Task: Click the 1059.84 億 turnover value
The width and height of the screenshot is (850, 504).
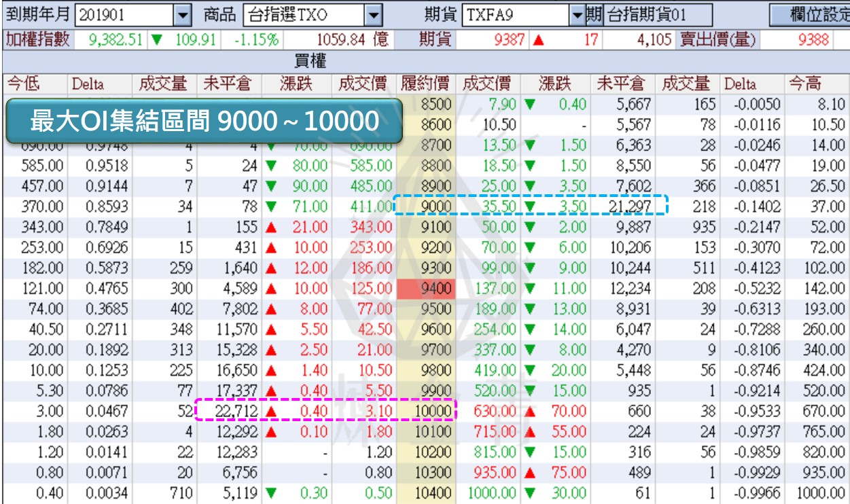Action: point(352,40)
